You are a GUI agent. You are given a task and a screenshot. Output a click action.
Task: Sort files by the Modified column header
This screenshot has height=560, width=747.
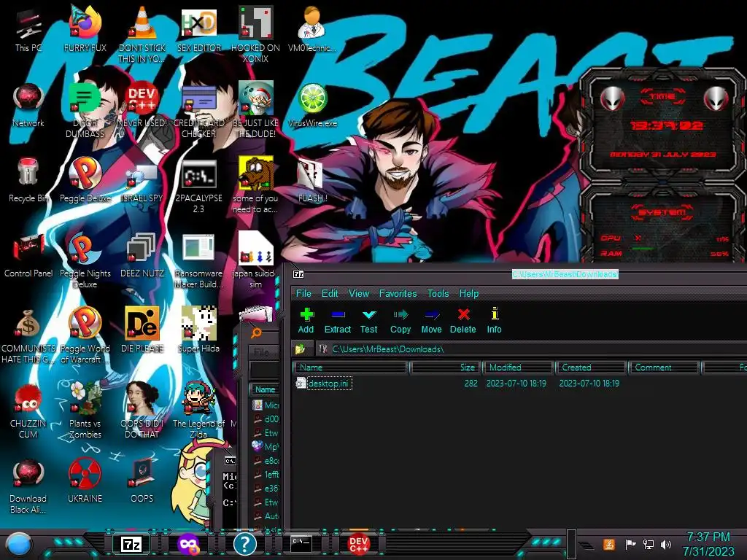coord(518,367)
